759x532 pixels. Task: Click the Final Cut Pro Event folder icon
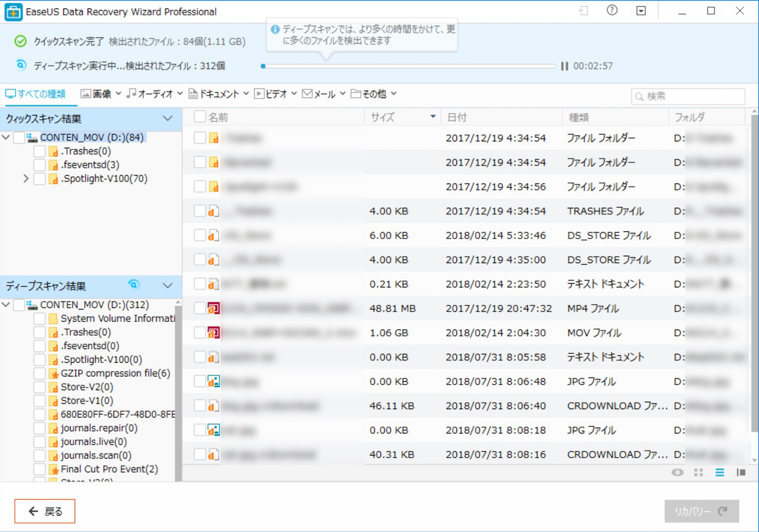point(54,469)
